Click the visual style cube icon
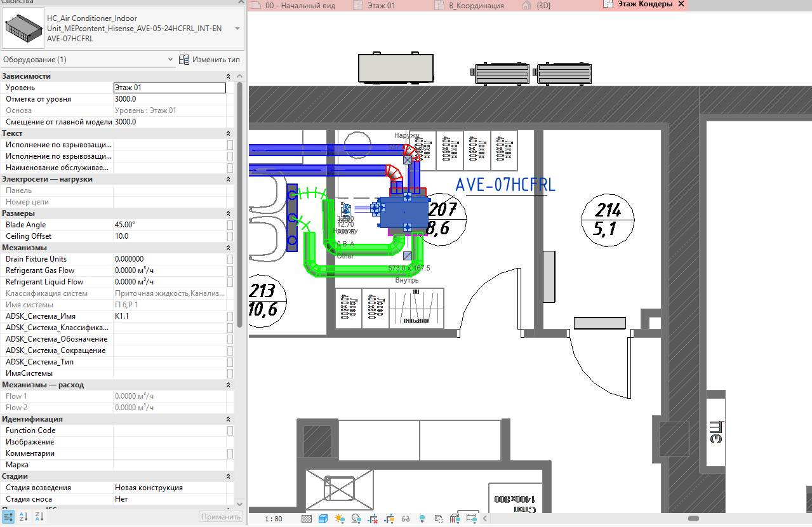The height and width of the screenshot is (527, 812). point(323,519)
